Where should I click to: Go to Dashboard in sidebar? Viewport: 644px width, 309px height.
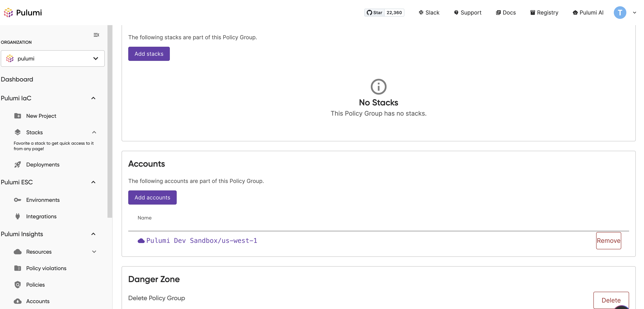[17, 79]
